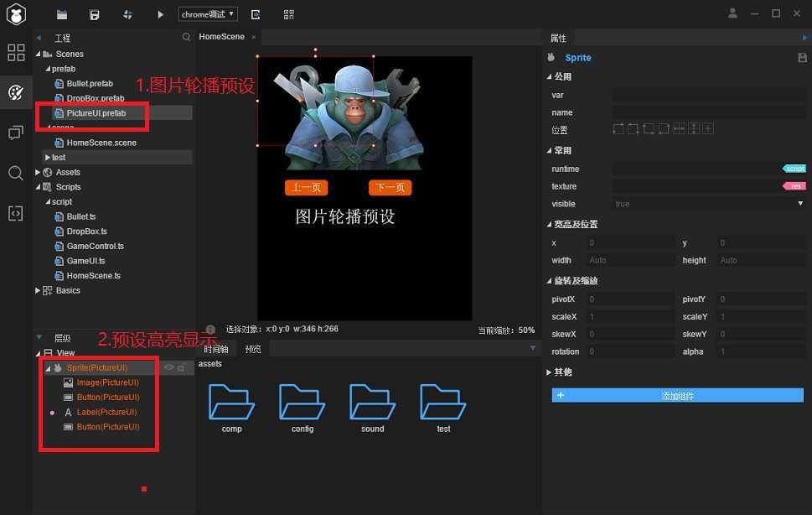Open the comp folder in assets
812x515 pixels.
click(x=231, y=408)
